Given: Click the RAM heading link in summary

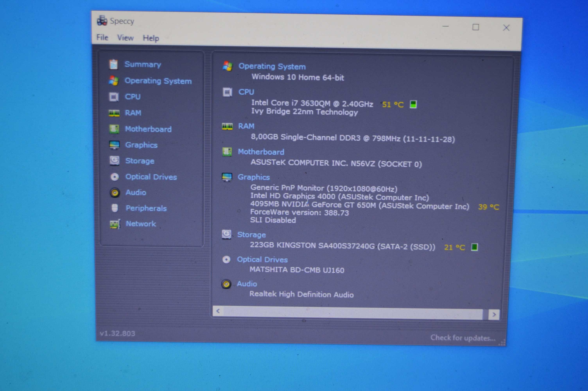Looking at the screenshot, I should [246, 126].
